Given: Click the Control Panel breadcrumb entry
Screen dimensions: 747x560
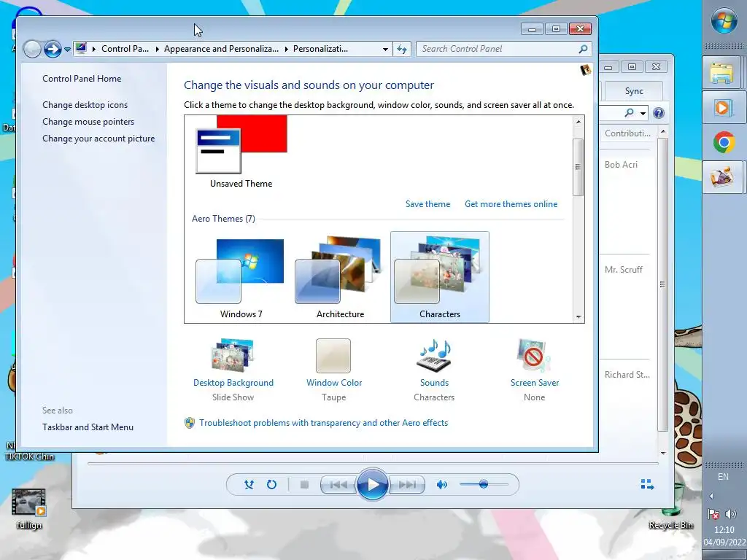Looking at the screenshot, I should pos(125,49).
